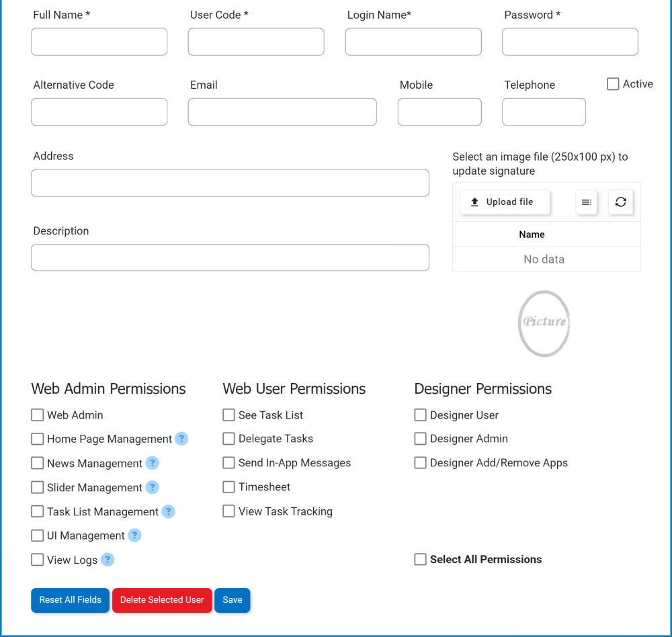Image resolution: width=672 pixels, height=637 pixels.
Task: Click the signature Picture placeholder thumbnail
Action: coord(544,323)
